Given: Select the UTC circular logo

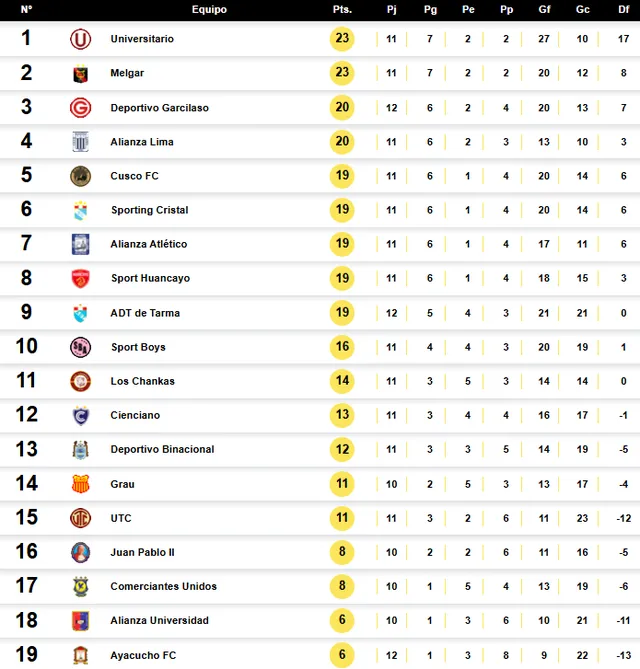Looking at the screenshot, I should pos(80,518).
